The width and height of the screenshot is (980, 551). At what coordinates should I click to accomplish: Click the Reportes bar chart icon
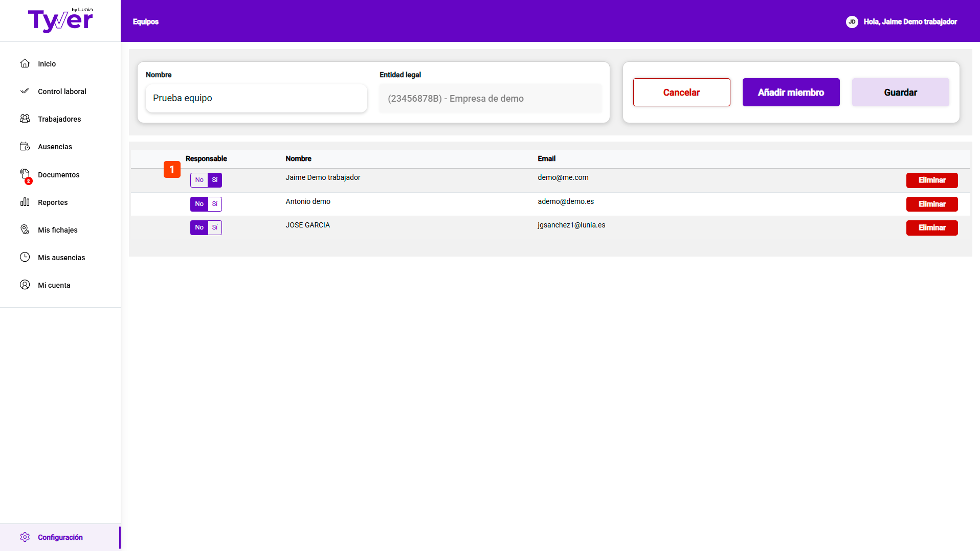(x=25, y=202)
